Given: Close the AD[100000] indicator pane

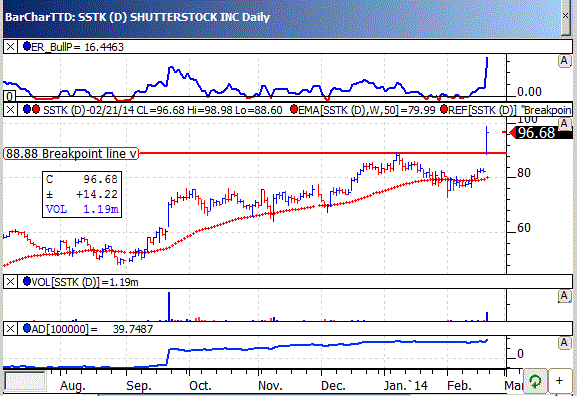Looking at the screenshot, I should click(x=10, y=328).
